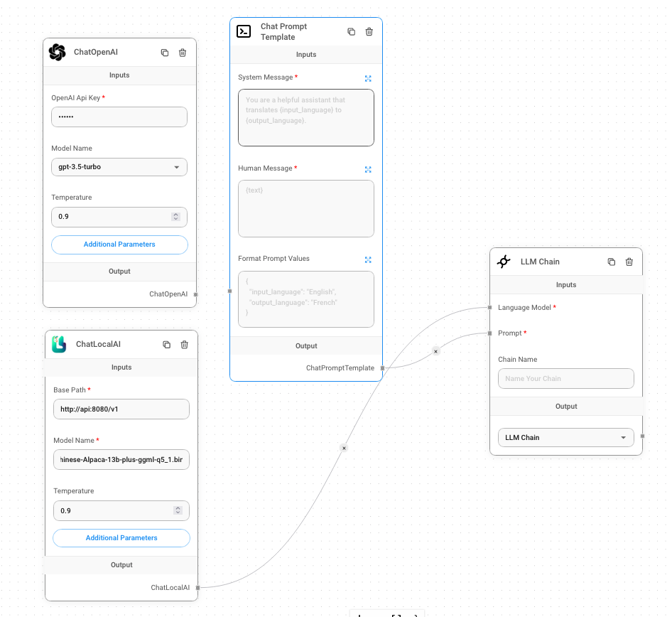Viewport: 672px width, 617px height.
Task: Increment ChatOpenAI temperature with the stepper
Action: (x=176, y=213)
